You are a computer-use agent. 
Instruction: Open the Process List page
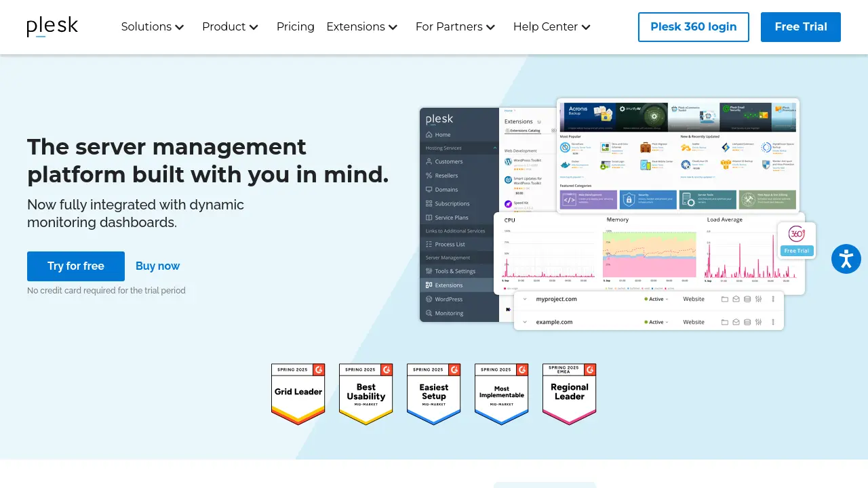(450, 245)
